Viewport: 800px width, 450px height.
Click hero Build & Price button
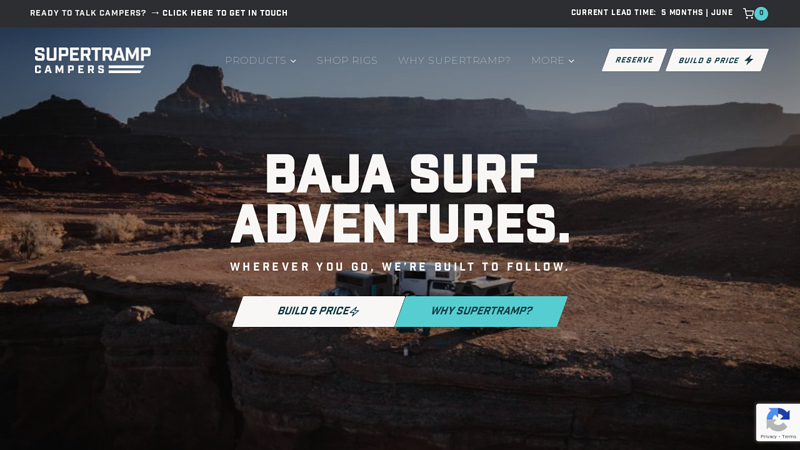(x=318, y=311)
